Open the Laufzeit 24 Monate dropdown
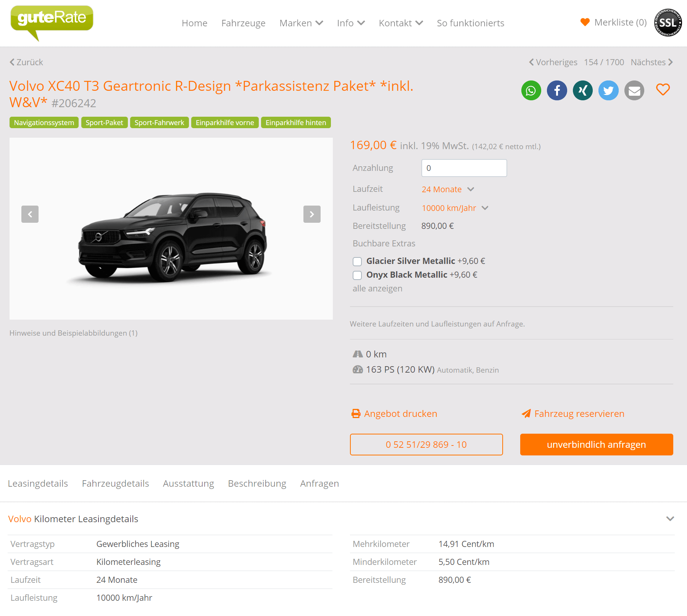 pyautogui.click(x=448, y=189)
